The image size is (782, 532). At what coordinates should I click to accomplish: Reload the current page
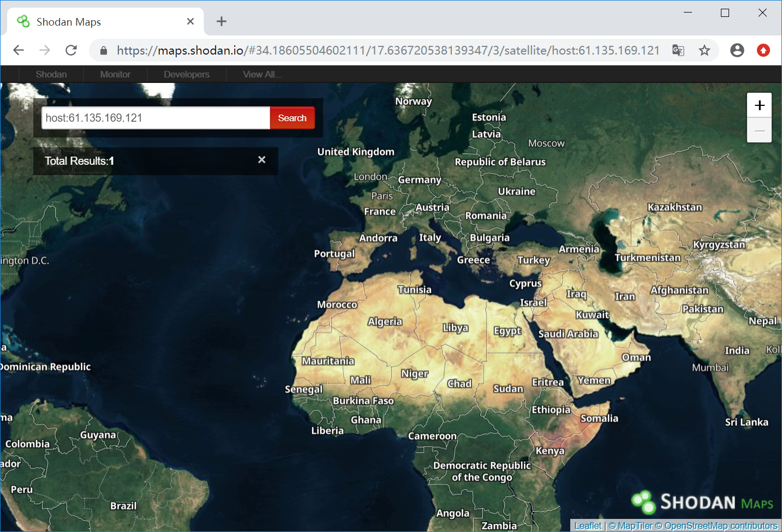coord(71,50)
